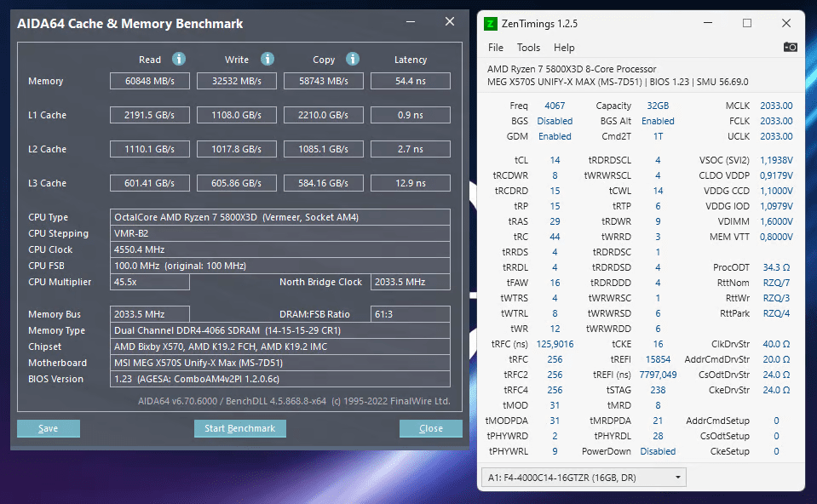Open the File menu in ZenTimings
Screen dimensions: 817x504
[496, 48]
